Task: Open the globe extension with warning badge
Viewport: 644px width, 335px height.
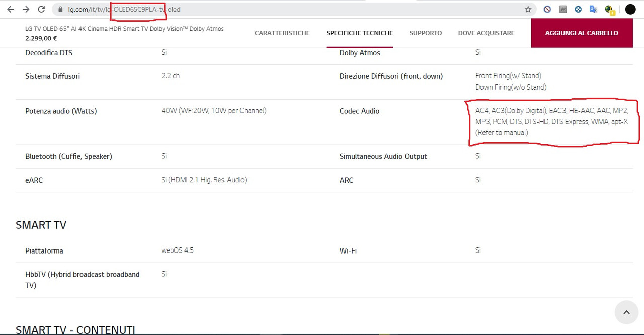Action: 609,9
